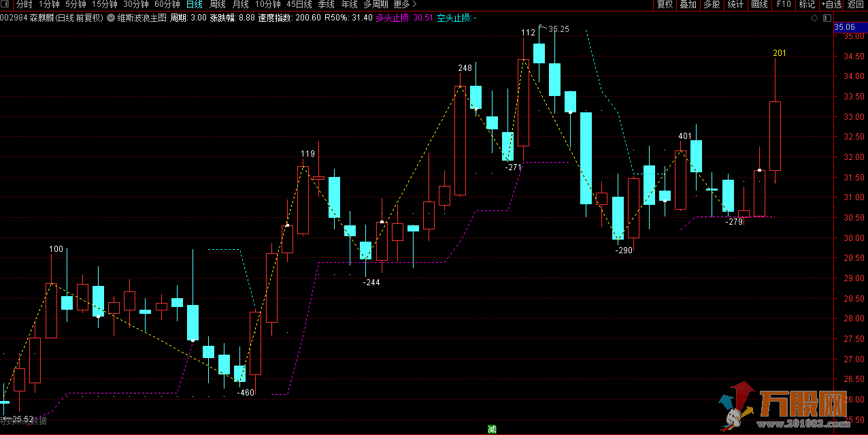Viewport: 868px width, 435px height.
Task: Open the indicator dropdown beside 维斯波浪主图
Action: pos(111,18)
